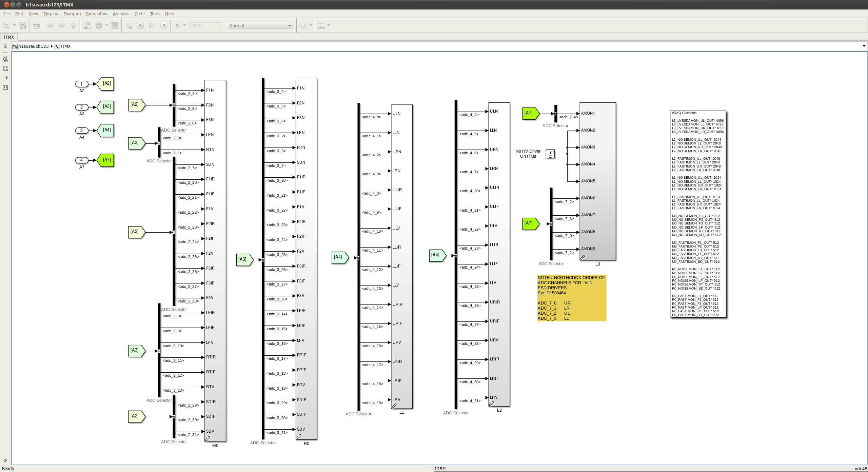The image size is (868, 472).
Task: Click the Model Advisor checkmark icon
Action: (303, 25)
